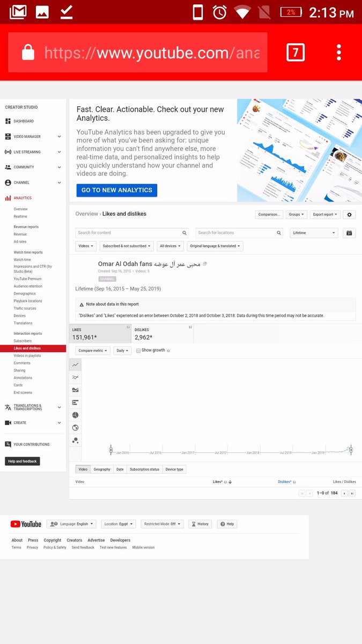
Task: Click Help and feedback button
Action: (x=23, y=462)
